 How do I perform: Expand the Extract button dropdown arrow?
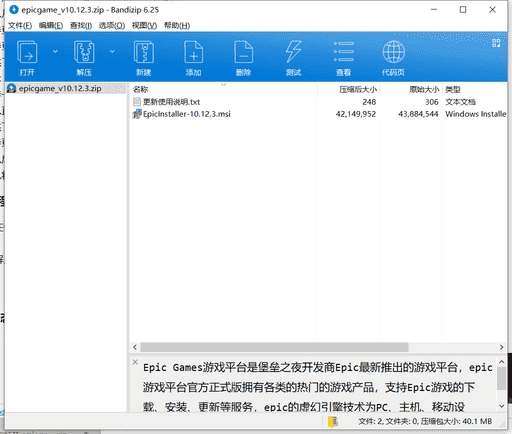[x=112, y=51]
